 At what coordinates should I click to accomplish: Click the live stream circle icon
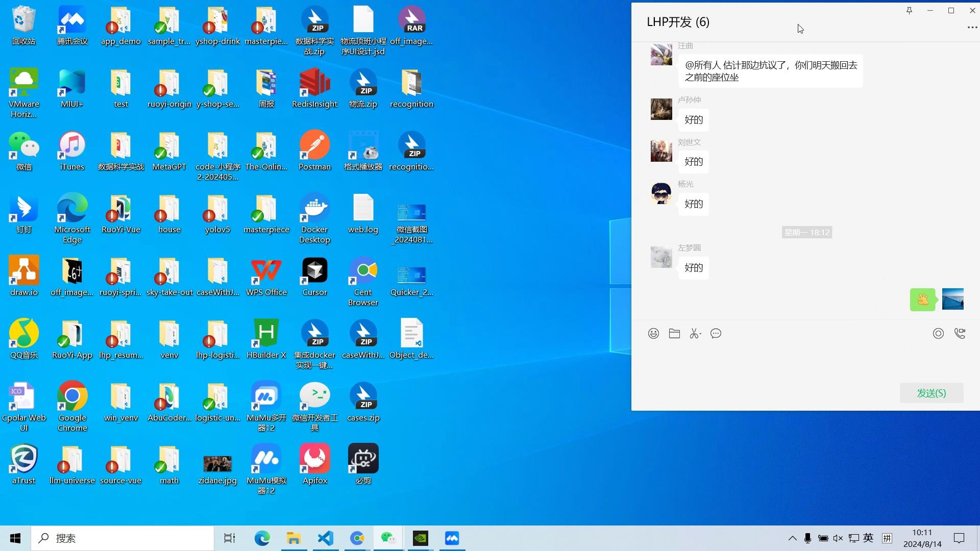click(x=938, y=334)
